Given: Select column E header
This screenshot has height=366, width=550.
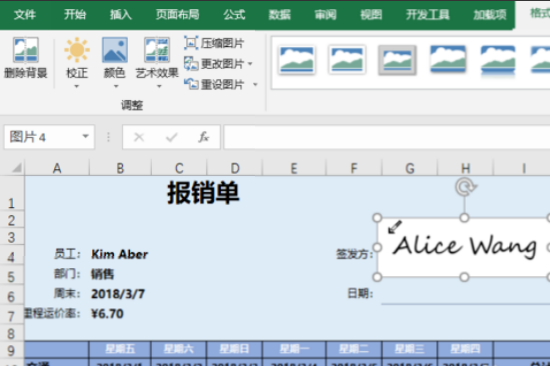Looking at the screenshot, I should [x=294, y=168].
